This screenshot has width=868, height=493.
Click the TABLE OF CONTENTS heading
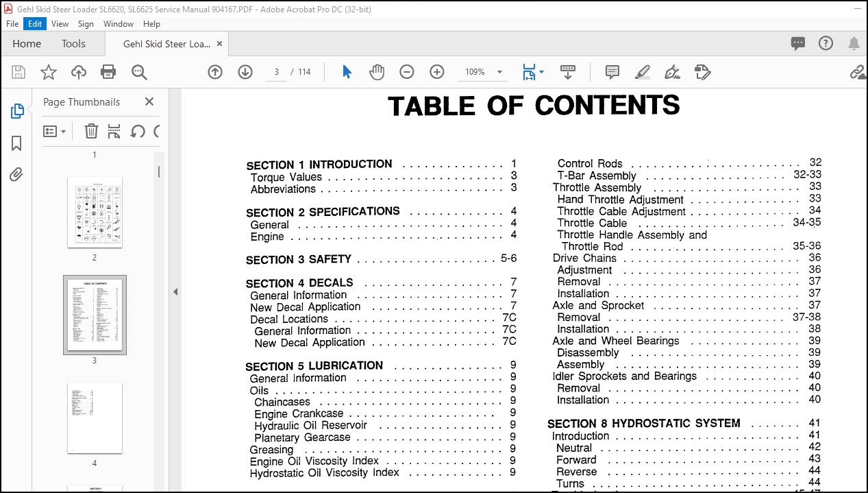pos(534,106)
